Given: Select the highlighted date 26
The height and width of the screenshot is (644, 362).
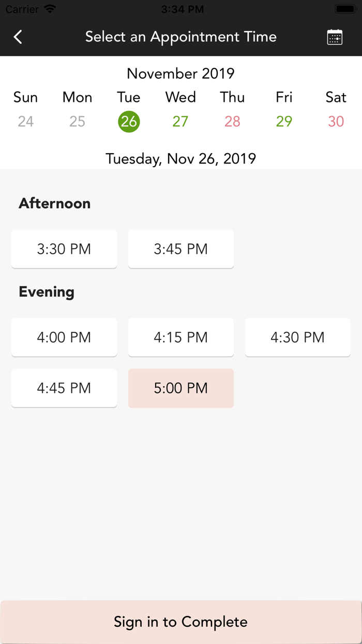Looking at the screenshot, I should point(129,122).
